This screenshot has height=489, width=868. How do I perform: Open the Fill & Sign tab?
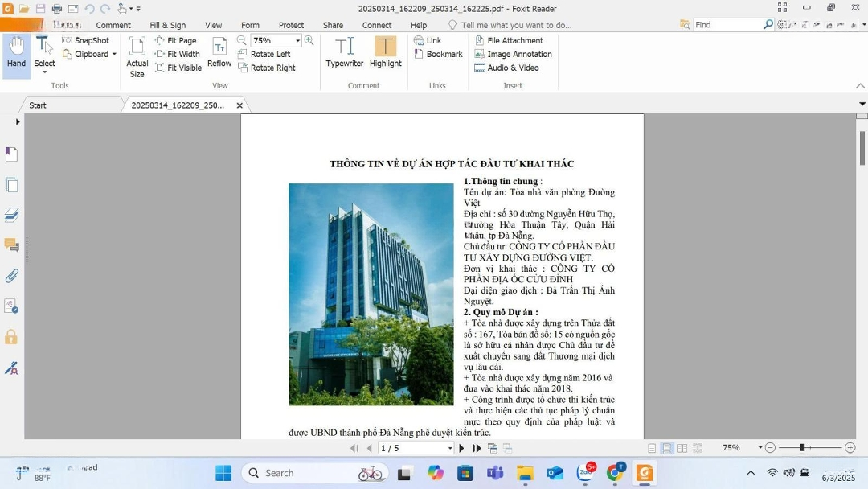167,25
